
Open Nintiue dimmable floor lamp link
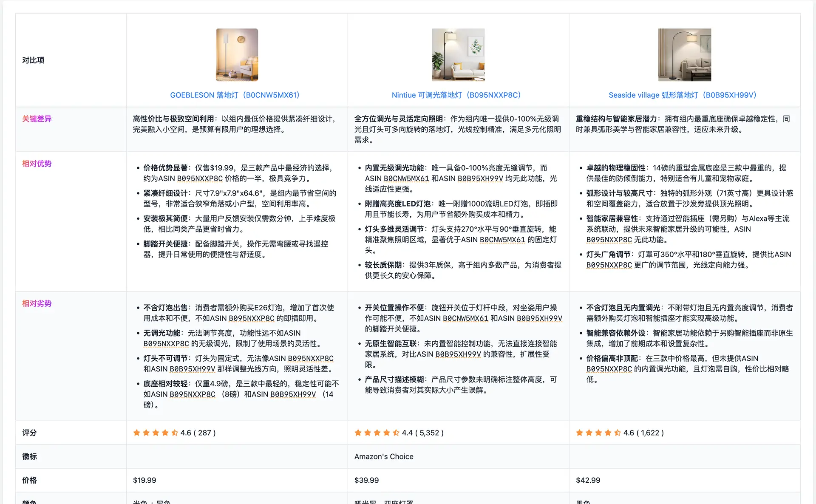pos(456,95)
